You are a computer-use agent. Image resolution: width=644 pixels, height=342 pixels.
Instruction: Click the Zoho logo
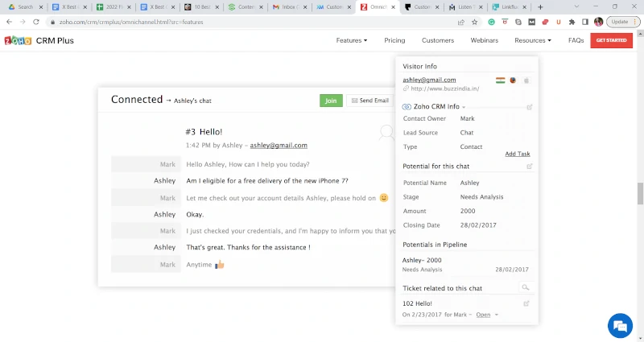(x=18, y=41)
